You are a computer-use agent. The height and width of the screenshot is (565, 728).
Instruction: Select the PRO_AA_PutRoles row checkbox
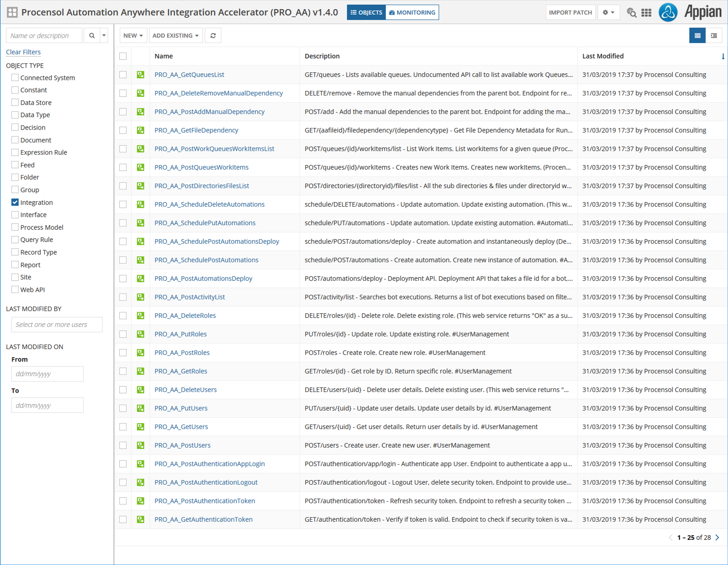tap(123, 334)
